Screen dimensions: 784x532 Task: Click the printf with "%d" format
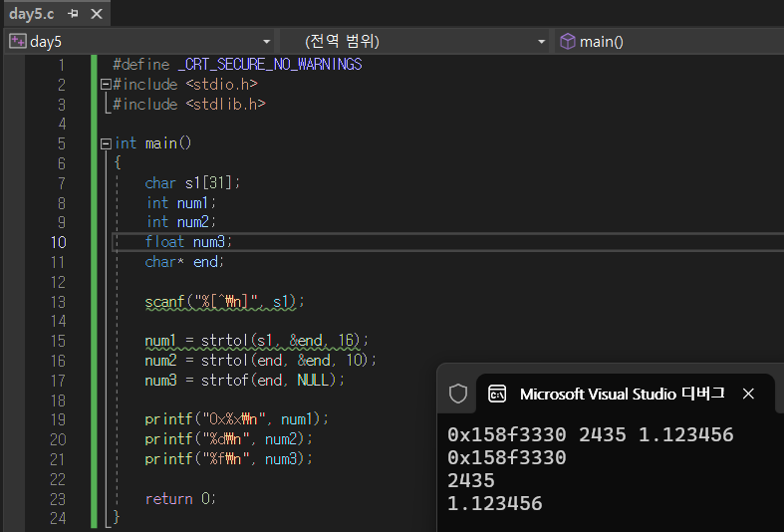pos(228,439)
